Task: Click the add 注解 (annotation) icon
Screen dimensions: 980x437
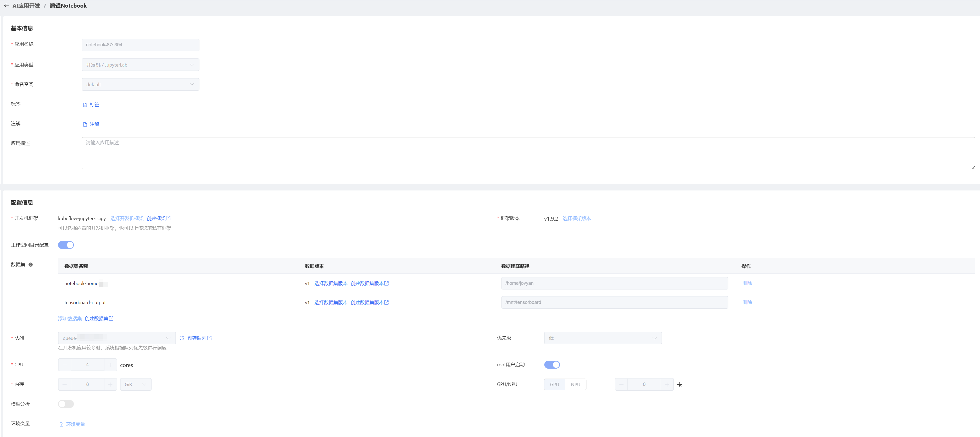Action: (85, 124)
